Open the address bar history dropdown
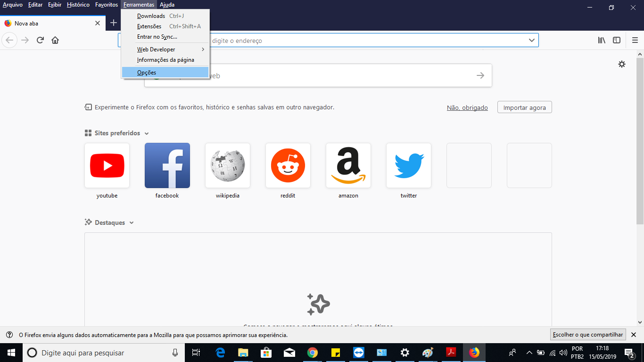Screen dimensions: 644x362 532,41
